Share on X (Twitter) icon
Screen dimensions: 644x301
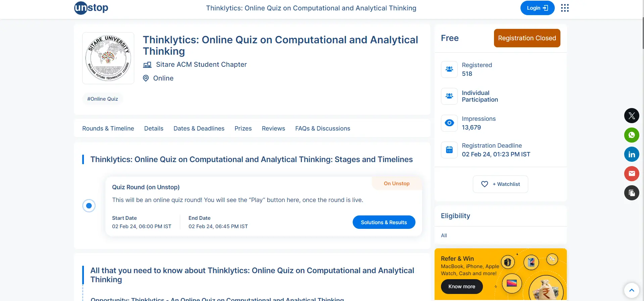(632, 116)
